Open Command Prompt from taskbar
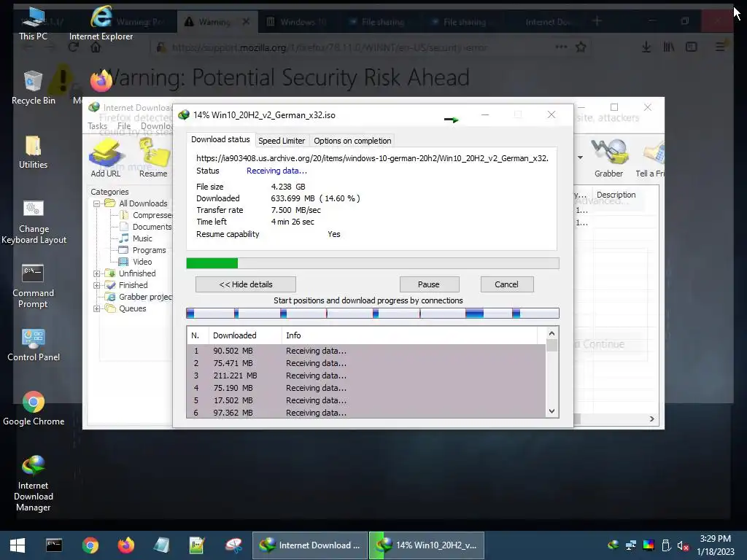747x560 pixels. pos(54,545)
